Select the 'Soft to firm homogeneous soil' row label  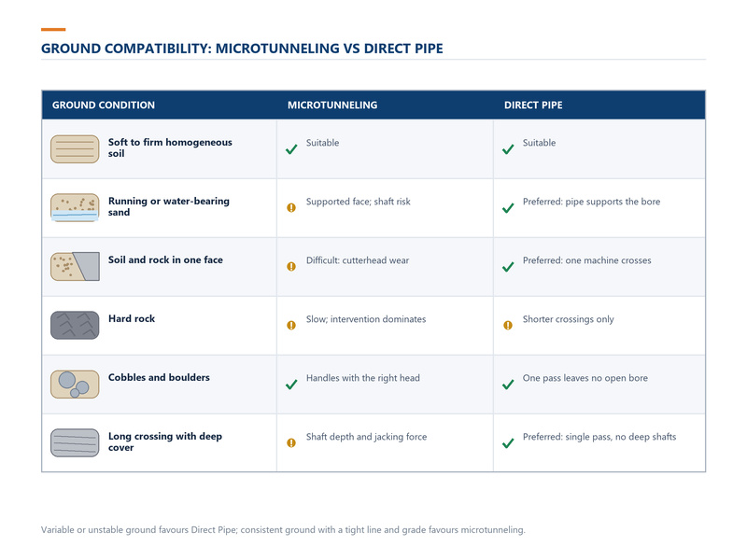[170, 147]
